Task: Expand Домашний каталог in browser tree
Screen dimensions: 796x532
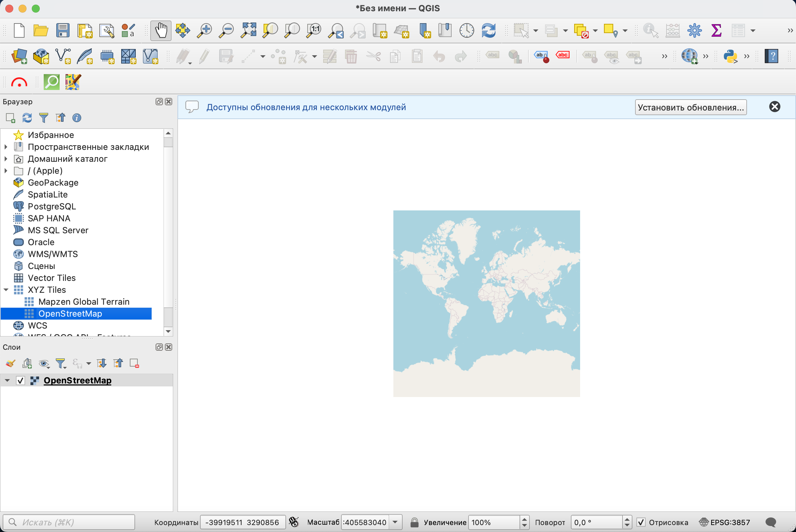Action: point(6,159)
